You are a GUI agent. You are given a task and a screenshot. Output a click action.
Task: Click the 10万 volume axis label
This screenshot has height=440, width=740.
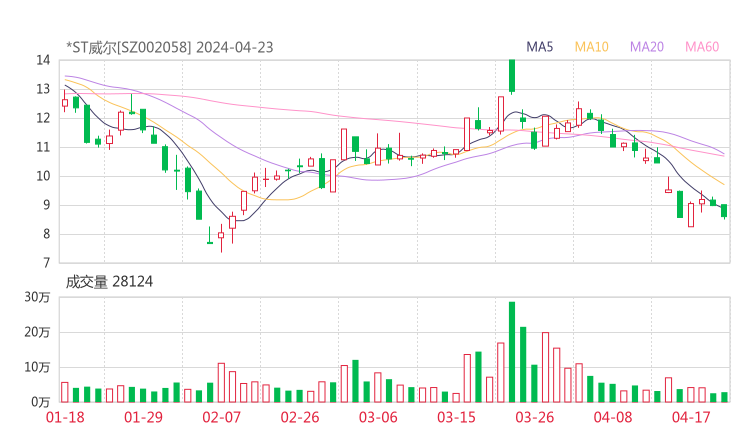pos(37,367)
